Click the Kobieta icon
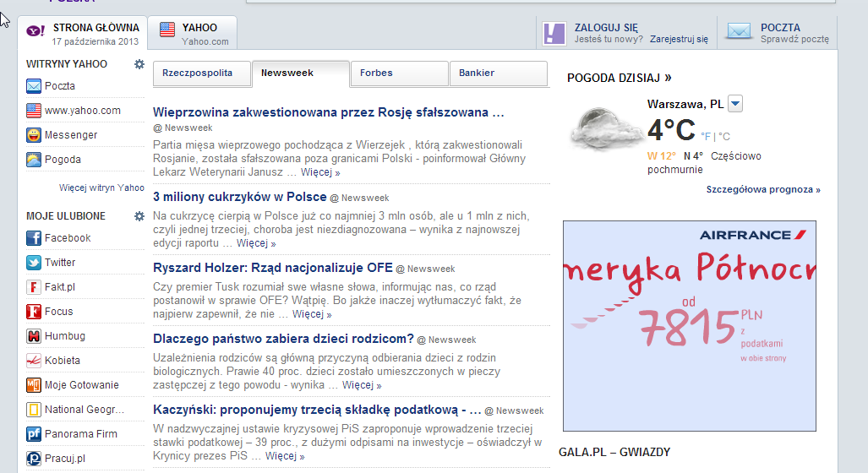868x473 pixels. [x=34, y=360]
